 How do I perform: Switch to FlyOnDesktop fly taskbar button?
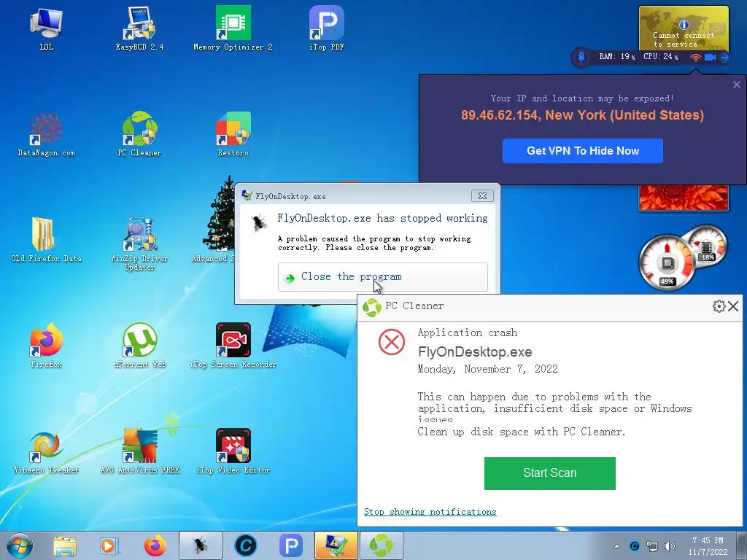tap(201, 545)
